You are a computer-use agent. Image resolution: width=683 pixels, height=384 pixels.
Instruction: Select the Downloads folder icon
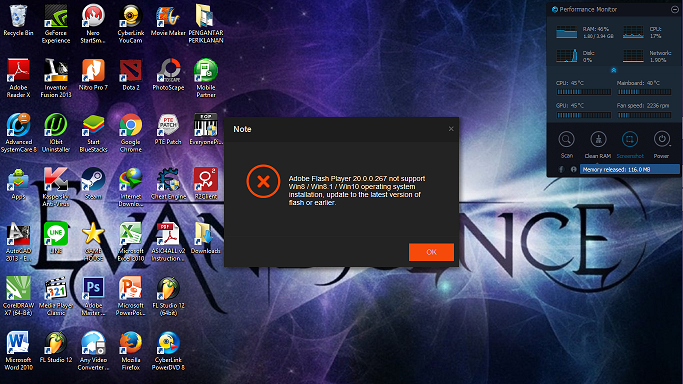(206, 239)
